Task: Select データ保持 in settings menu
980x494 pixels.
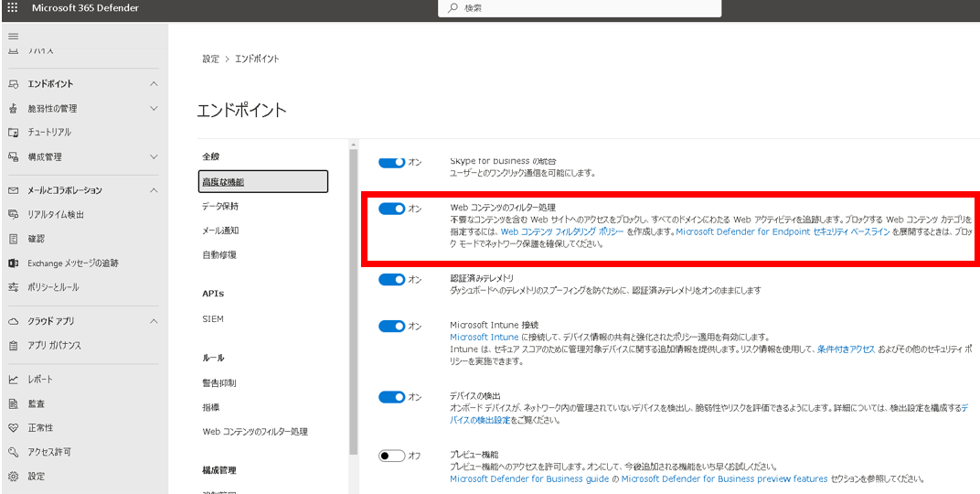Action: tap(220, 206)
